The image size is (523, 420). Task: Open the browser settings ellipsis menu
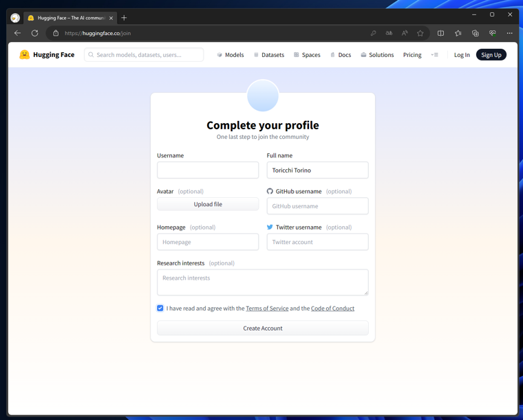click(x=509, y=33)
